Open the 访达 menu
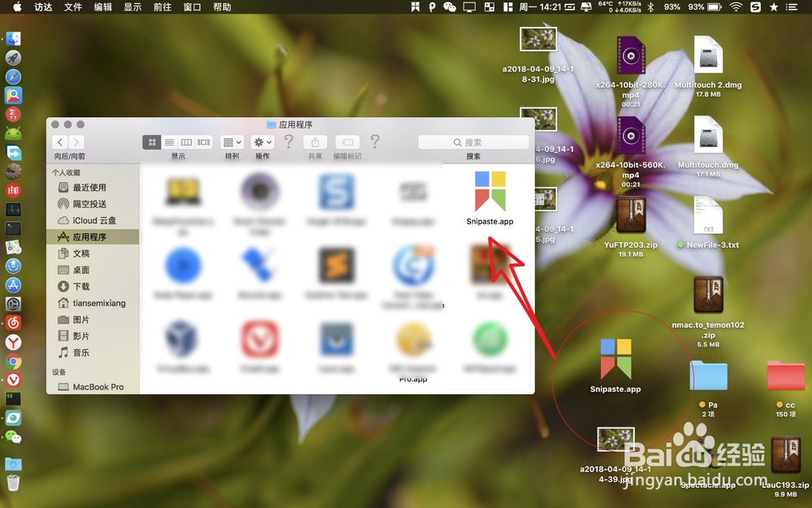This screenshot has width=812, height=508. point(43,7)
